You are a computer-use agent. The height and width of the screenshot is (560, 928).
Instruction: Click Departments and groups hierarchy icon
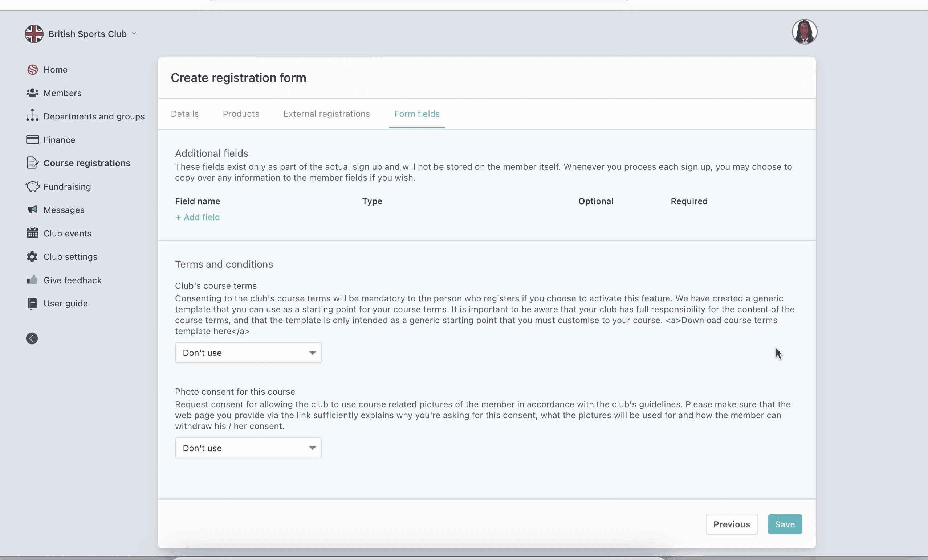pyautogui.click(x=32, y=116)
